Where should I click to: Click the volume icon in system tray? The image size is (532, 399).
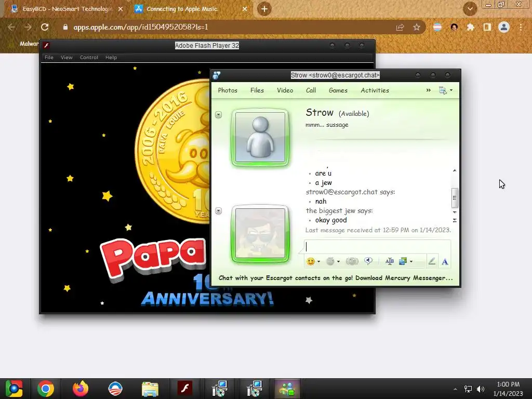point(481,389)
